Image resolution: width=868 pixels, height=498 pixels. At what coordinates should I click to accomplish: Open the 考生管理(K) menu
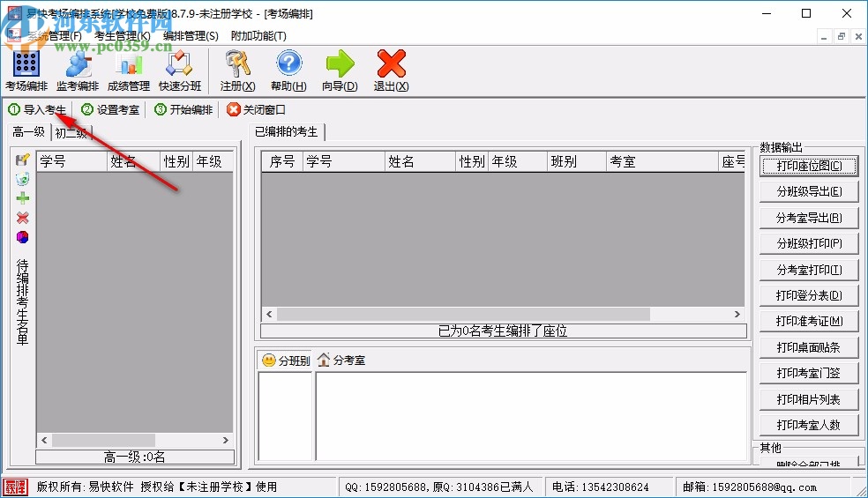pyautogui.click(x=122, y=36)
